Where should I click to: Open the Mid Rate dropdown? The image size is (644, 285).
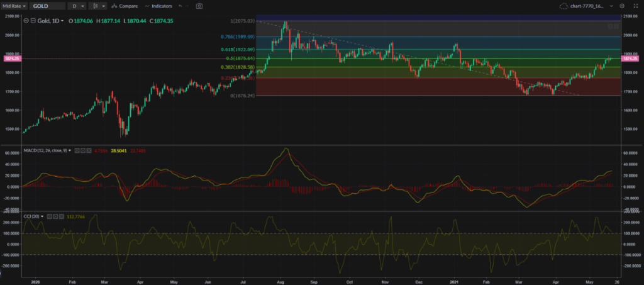pos(13,6)
